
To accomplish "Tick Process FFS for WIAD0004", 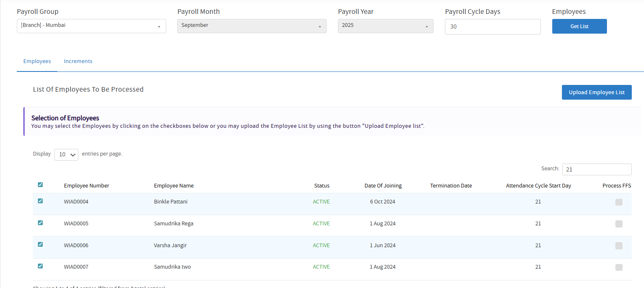I will pyautogui.click(x=619, y=202).
